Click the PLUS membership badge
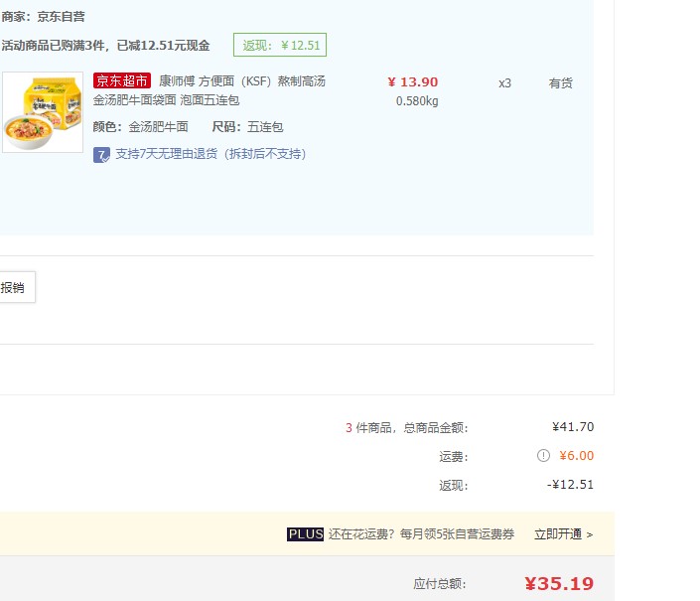Screen dimensions: 700x601 pyautogui.click(x=305, y=534)
